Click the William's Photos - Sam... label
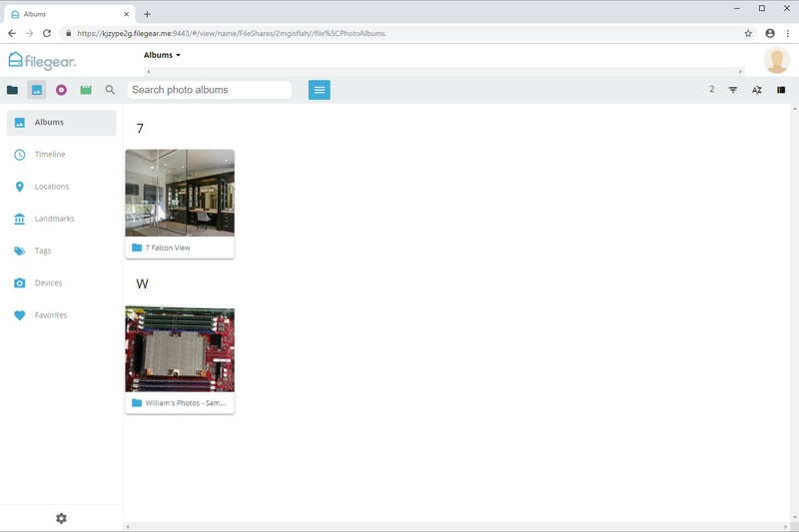Screen dimensions: 799x532 [186, 402]
